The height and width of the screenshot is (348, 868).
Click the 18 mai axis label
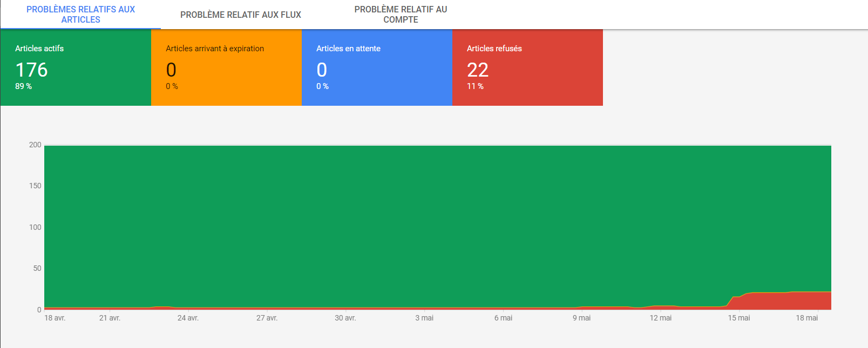(x=806, y=318)
